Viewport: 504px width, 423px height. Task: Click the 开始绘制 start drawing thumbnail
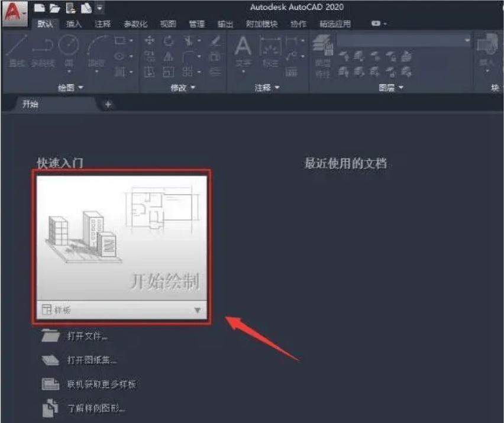(122, 238)
